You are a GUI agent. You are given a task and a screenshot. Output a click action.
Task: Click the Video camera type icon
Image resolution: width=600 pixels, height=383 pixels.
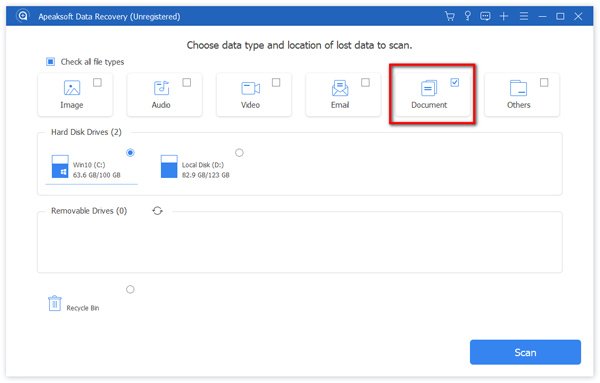coord(251,88)
